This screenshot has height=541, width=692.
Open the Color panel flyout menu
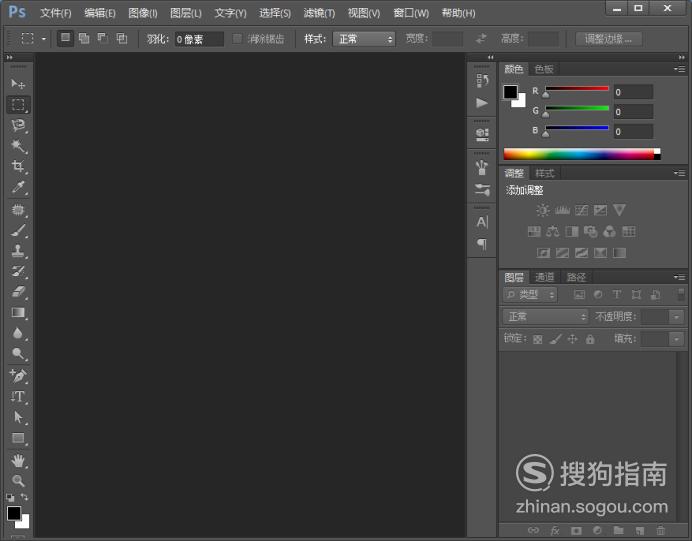click(680, 69)
